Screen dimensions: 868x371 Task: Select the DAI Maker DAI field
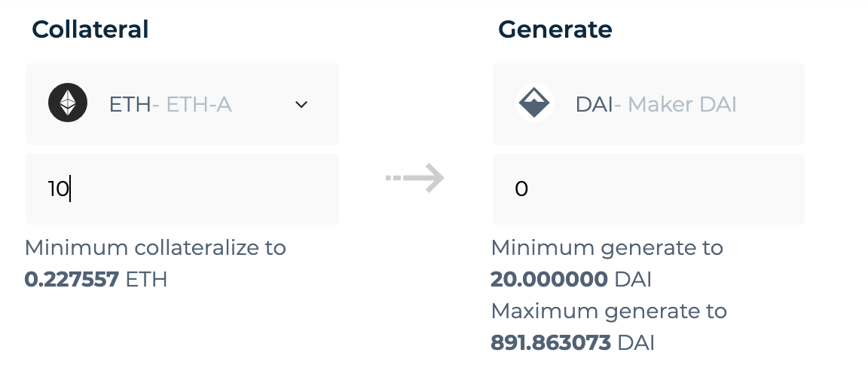[x=648, y=104]
